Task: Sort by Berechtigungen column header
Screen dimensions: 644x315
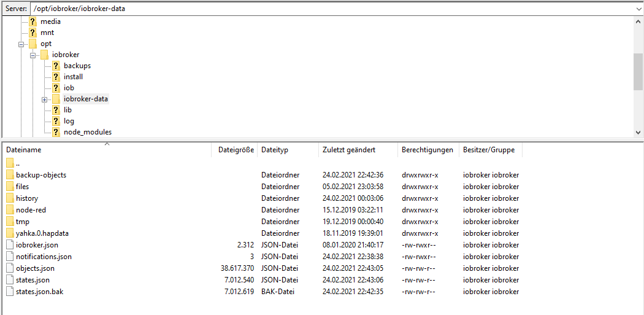Action: pyautogui.click(x=428, y=150)
